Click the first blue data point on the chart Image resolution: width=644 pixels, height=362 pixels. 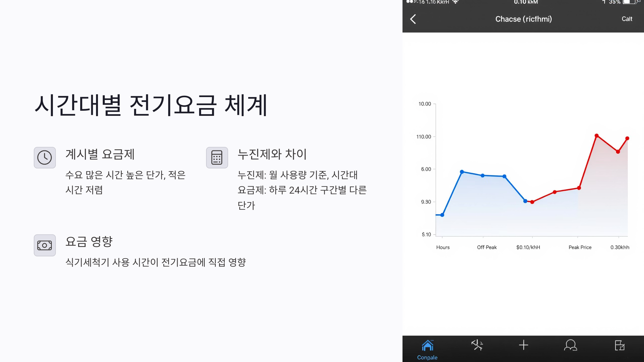(x=442, y=215)
